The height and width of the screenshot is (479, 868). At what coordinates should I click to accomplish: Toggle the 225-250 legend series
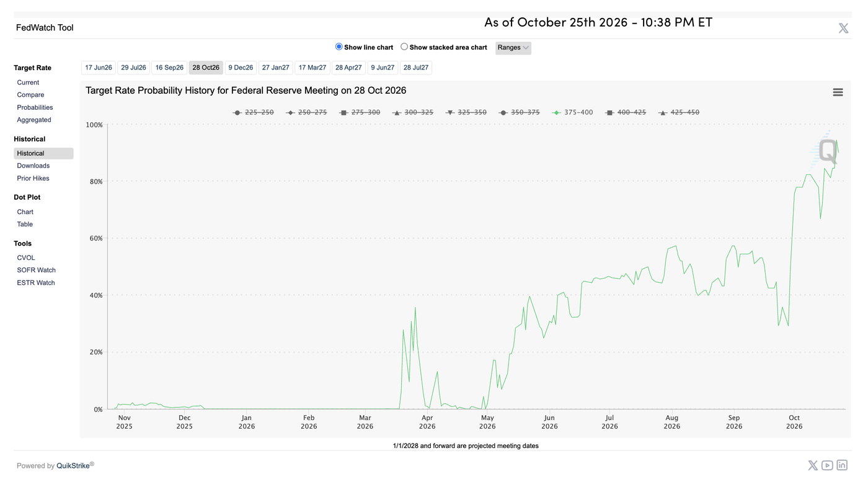coord(253,112)
